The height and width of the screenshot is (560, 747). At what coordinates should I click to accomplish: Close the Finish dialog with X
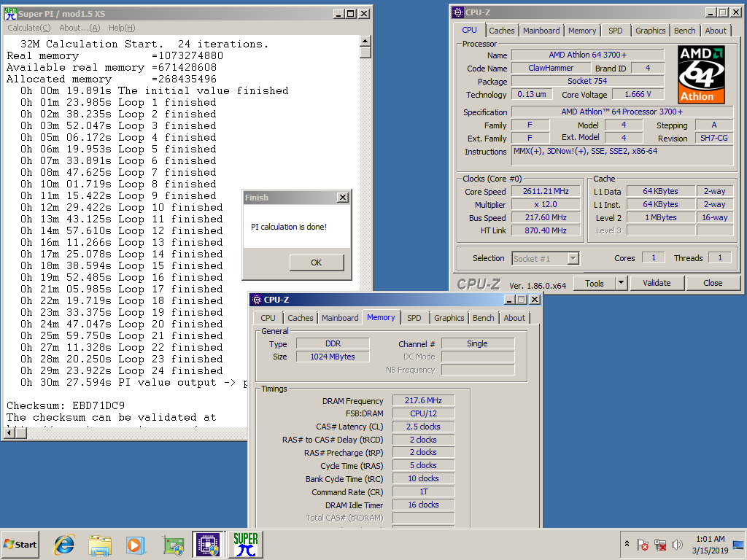343,197
